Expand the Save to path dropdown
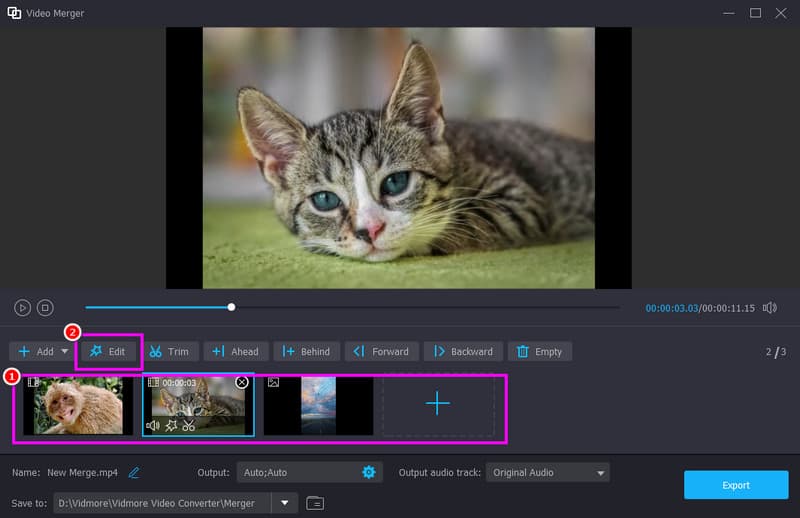 (284, 503)
